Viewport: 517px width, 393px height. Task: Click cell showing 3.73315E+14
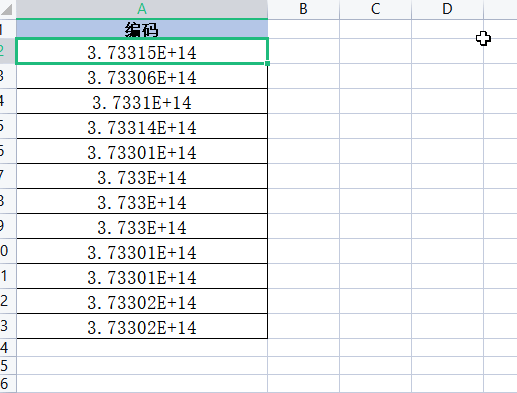click(x=142, y=51)
